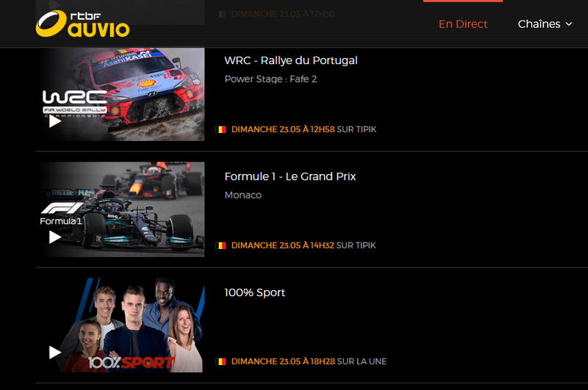Click the 'SUR LA UNE' channel label
The image size is (588, 390).
[x=362, y=362]
